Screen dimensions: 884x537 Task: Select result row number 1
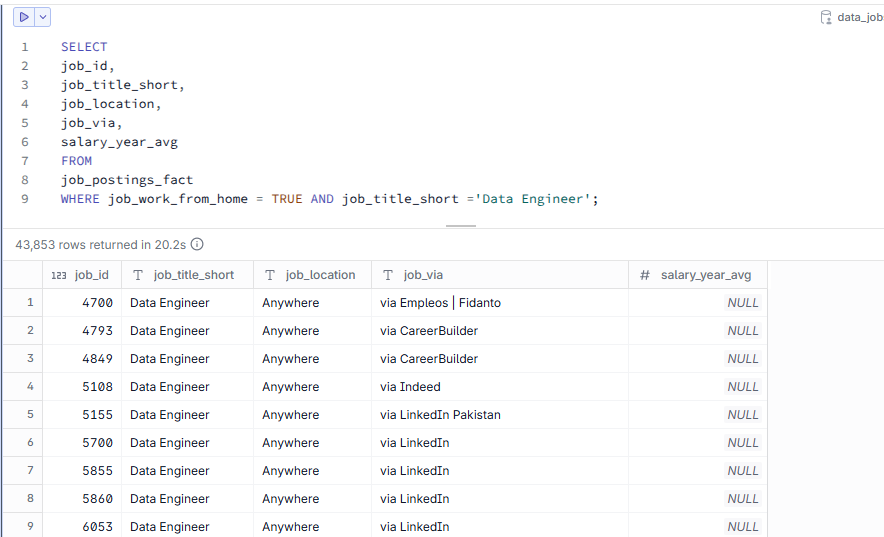click(x=23, y=303)
